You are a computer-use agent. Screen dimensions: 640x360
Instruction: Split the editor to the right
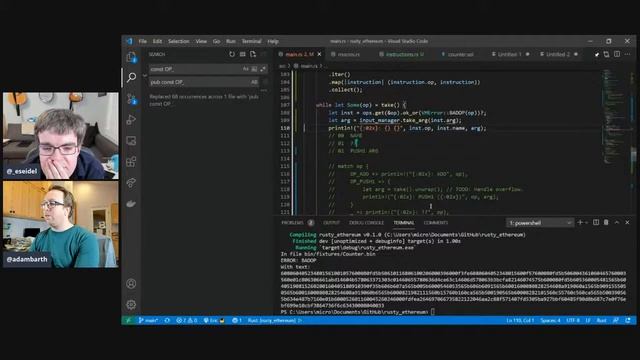coord(617,54)
